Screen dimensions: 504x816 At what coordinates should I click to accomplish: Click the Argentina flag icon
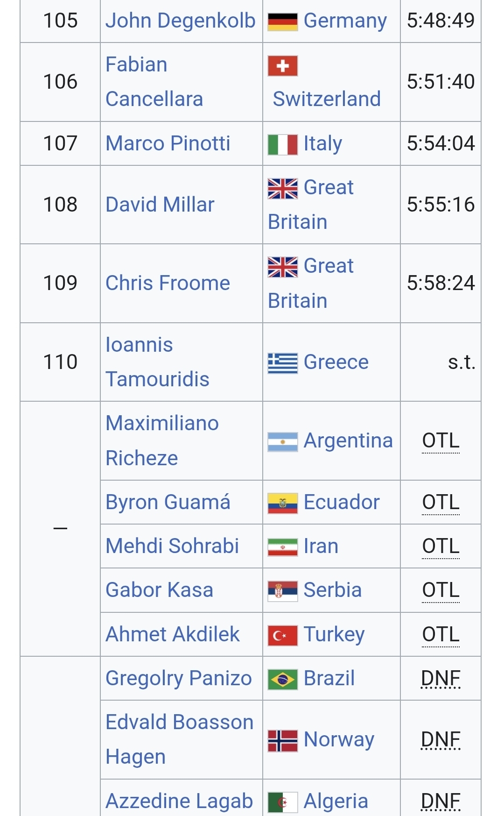coord(282,441)
